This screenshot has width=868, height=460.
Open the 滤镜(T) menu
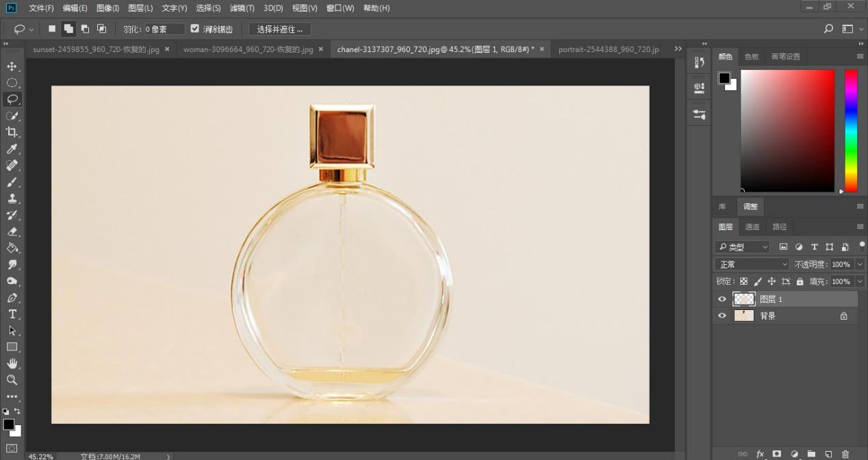click(x=242, y=8)
